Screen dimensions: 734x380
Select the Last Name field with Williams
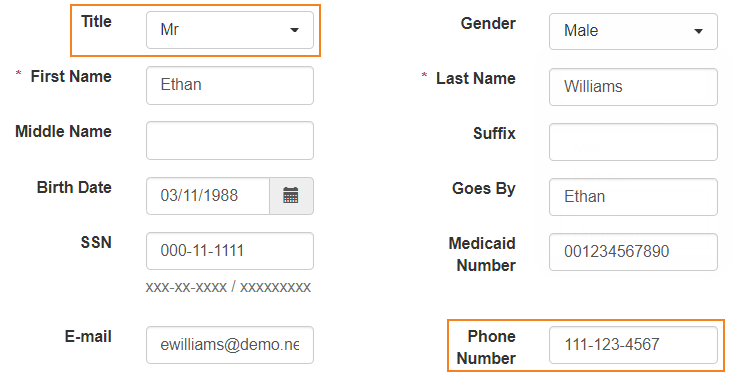click(633, 87)
